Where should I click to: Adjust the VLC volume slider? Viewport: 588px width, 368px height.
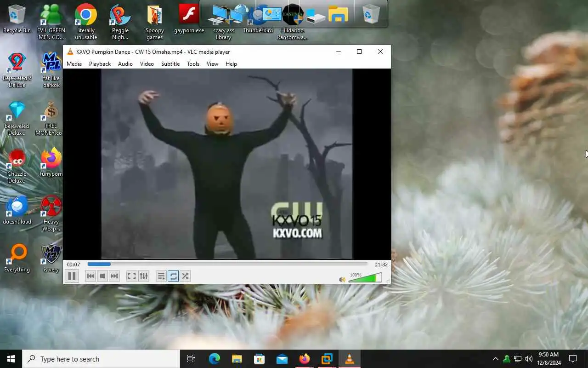(365, 277)
